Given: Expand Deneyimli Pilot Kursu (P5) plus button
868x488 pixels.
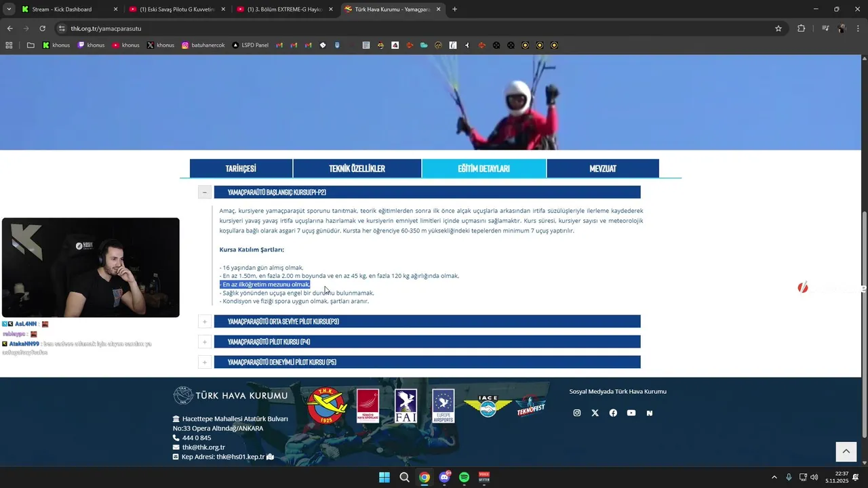Looking at the screenshot, I should click(x=205, y=362).
